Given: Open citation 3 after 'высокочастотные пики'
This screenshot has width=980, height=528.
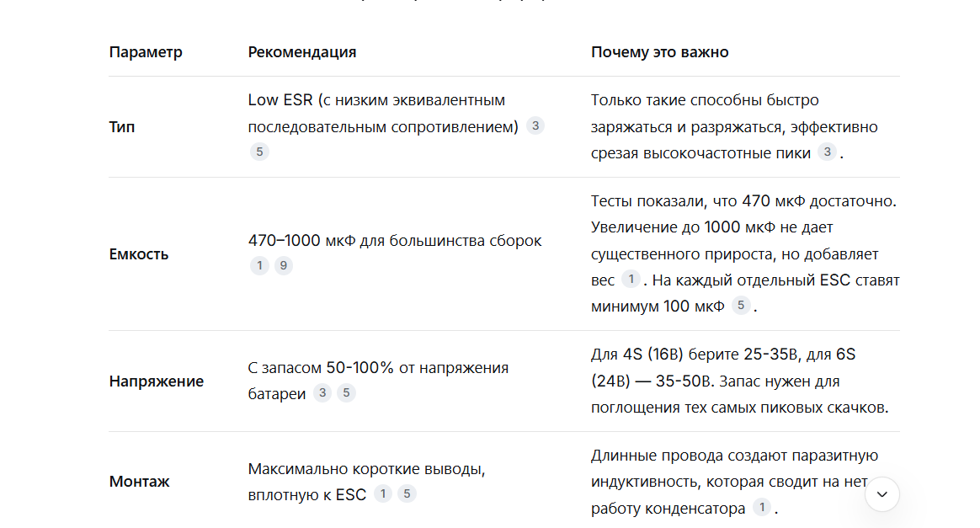Looking at the screenshot, I should (x=827, y=152).
